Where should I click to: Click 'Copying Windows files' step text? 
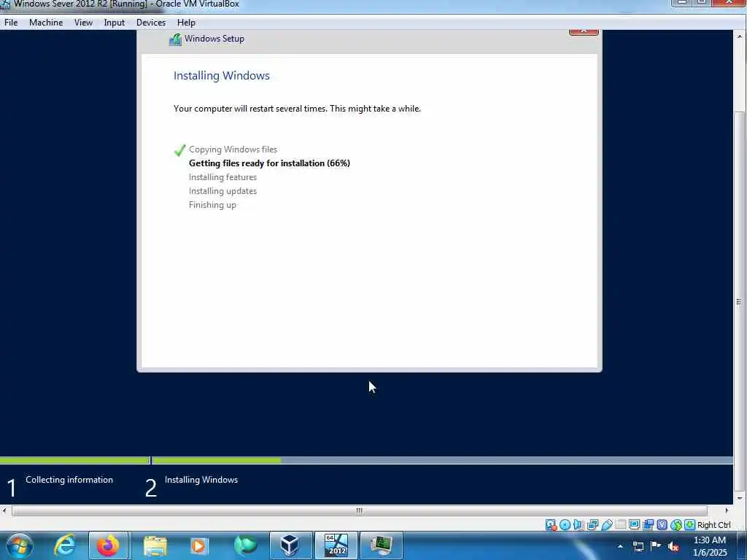pos(233,149)
